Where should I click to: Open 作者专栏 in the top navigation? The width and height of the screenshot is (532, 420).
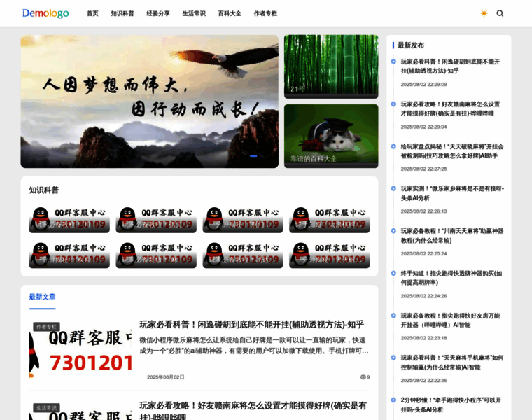[265, 13]
